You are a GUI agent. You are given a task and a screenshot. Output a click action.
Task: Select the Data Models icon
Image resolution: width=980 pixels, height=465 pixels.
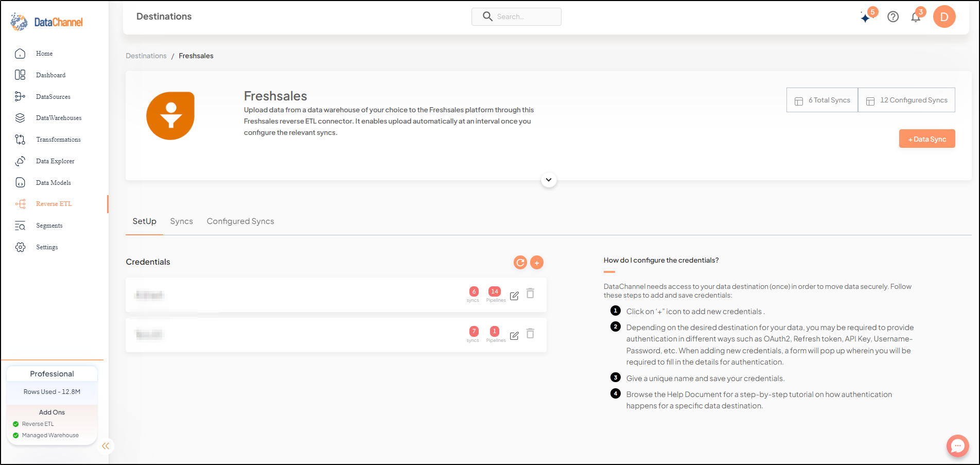click(20, 182)
